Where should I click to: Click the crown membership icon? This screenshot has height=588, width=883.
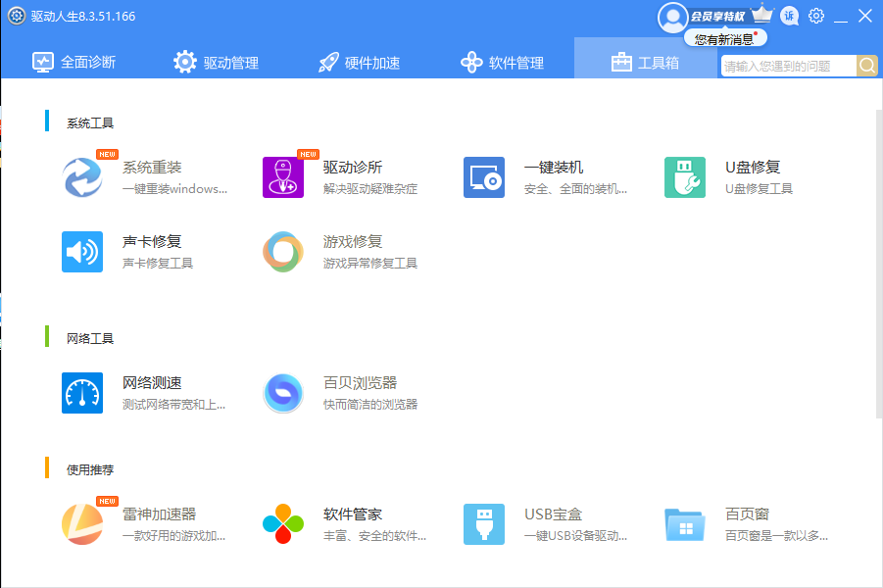click(x=761, y=14)
